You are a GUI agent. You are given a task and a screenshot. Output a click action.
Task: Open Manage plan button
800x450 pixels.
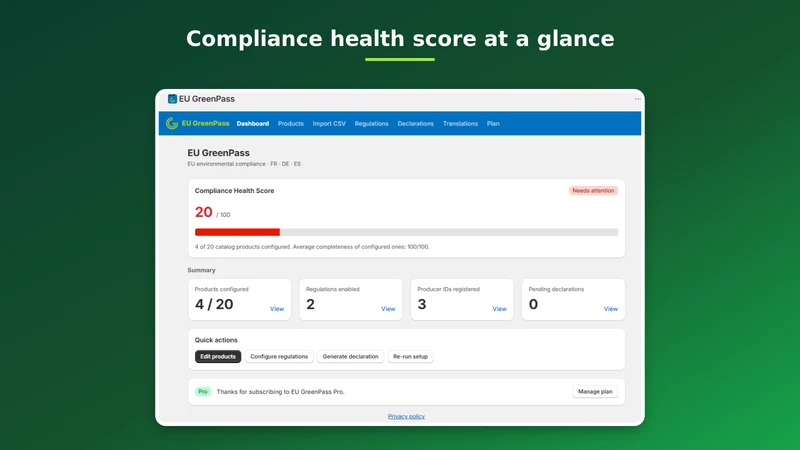click(595, 391)
